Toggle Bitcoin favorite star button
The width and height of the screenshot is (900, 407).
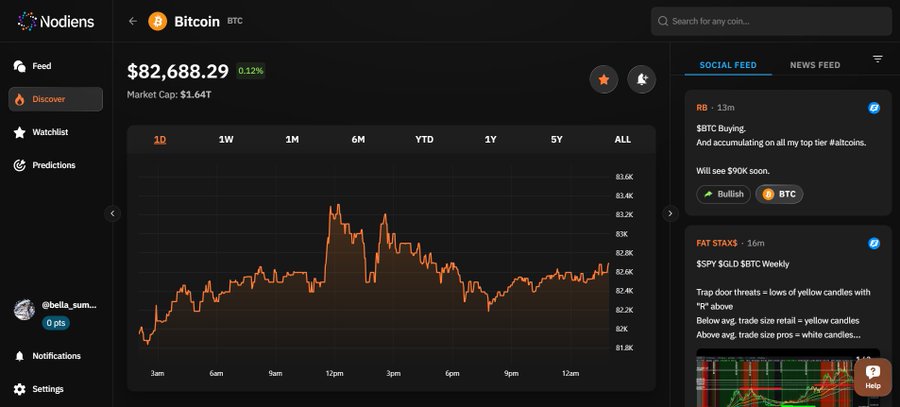pos(604,80)
